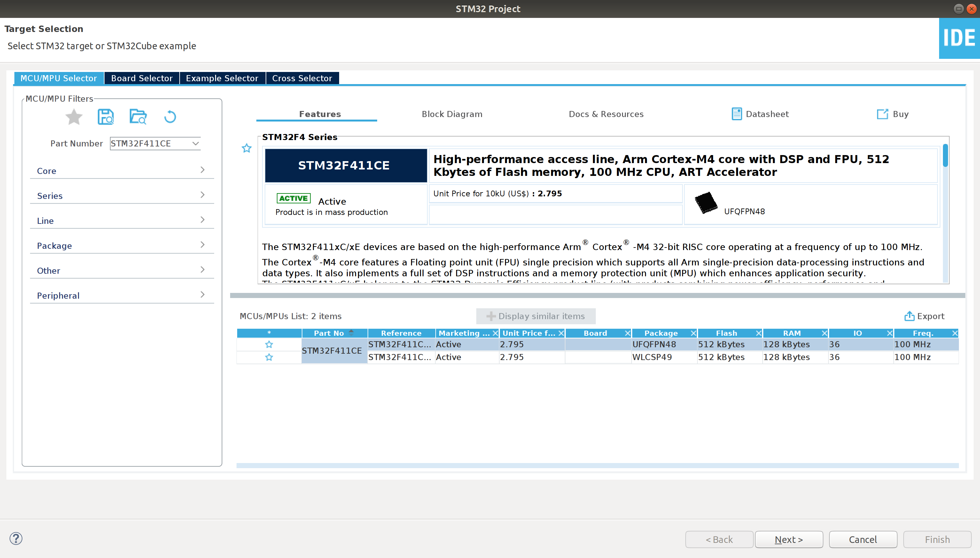Export the MCU list

pyautogui.click(x=924, y=316)
